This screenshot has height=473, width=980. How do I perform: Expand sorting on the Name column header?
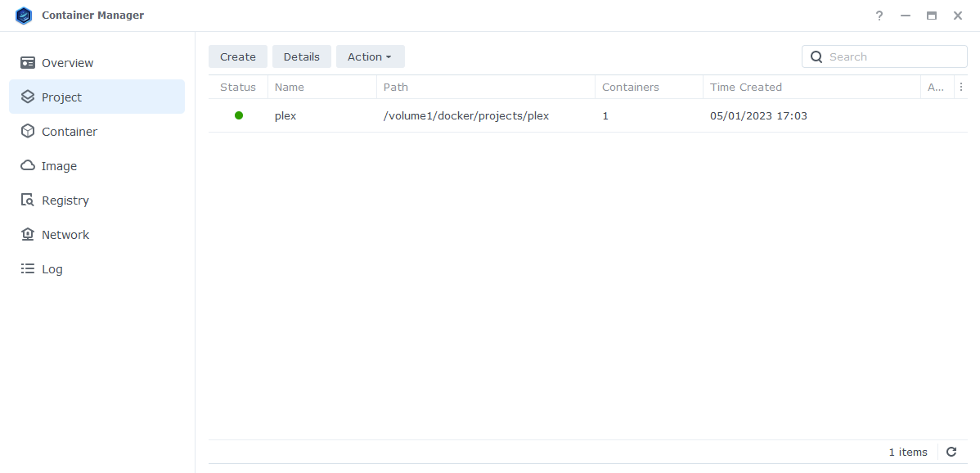coord(288,87)
